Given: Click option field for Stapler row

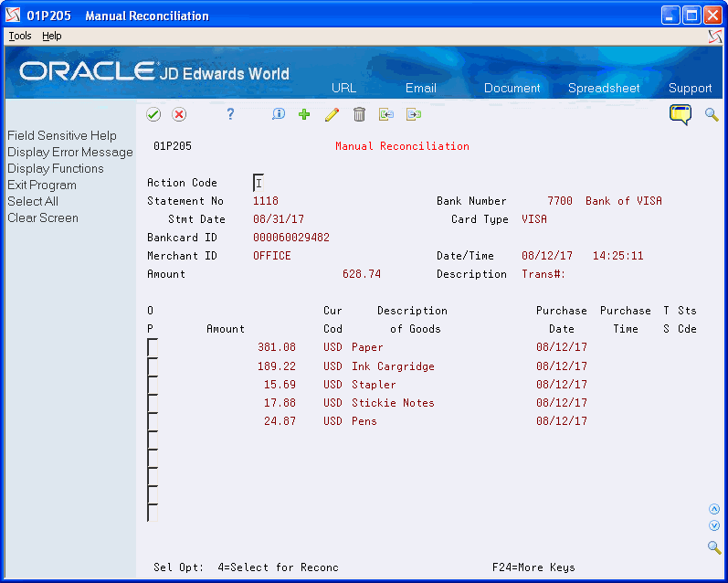Looking at the screenshot, I should click(x=153, y=385).
